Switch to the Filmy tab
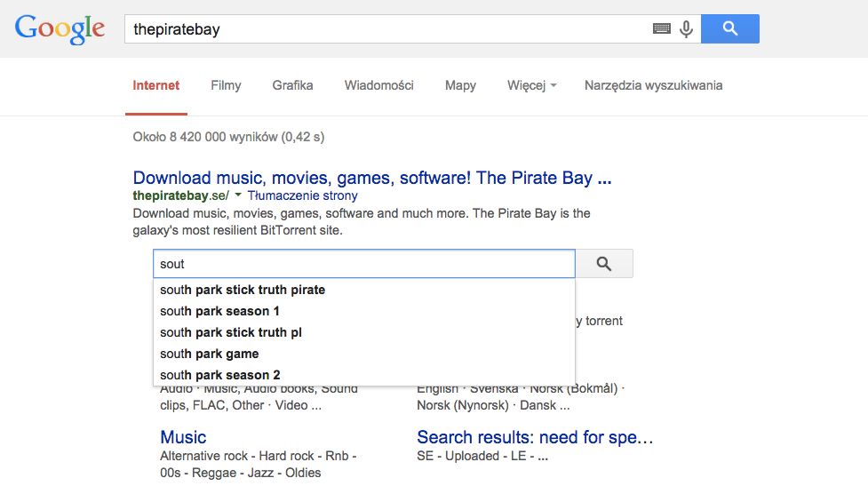This screenshot has height=486, width=868. point(226,85)
